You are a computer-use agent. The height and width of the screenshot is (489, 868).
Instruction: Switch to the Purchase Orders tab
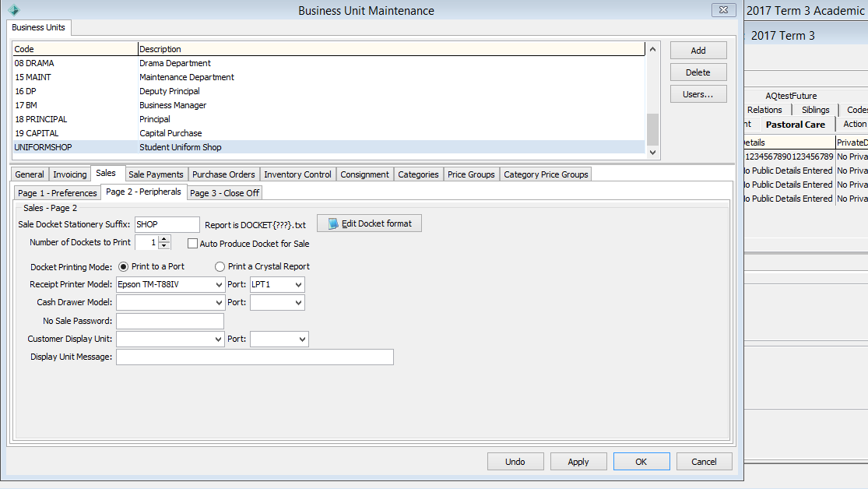[x=223, y=174]
